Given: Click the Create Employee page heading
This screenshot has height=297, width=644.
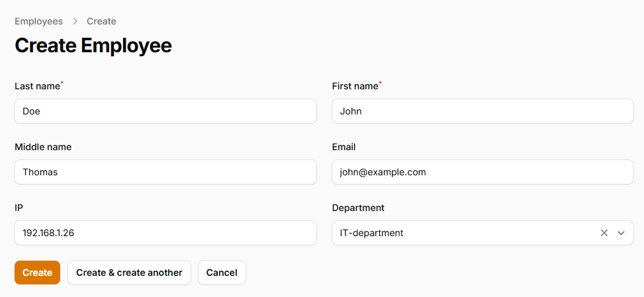Looking at the screenshot, I should 93,45.
